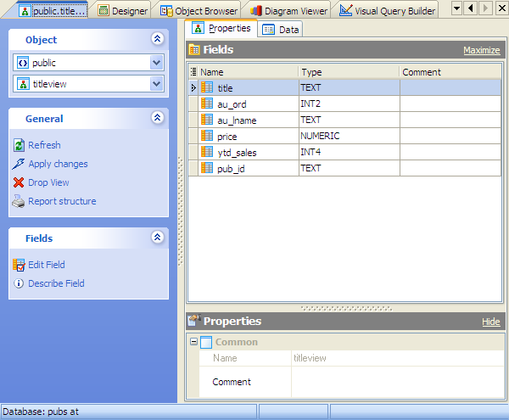Click the Describe Field info icon
The width and height of the screenshot is (509, 420).
19,284
